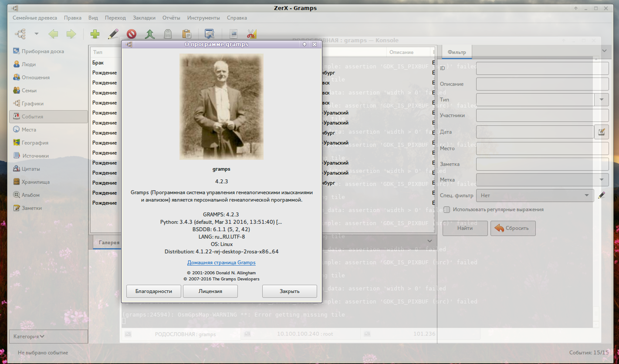
Task: Click the green plus Add event icon
Action: click(95, 34)
